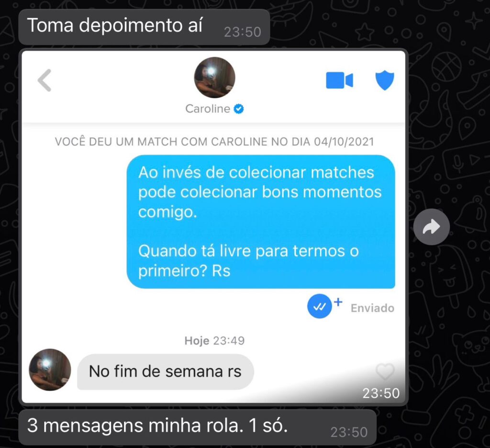Click the name Caroline in the header
490x448 pixels.
[208, 109]
